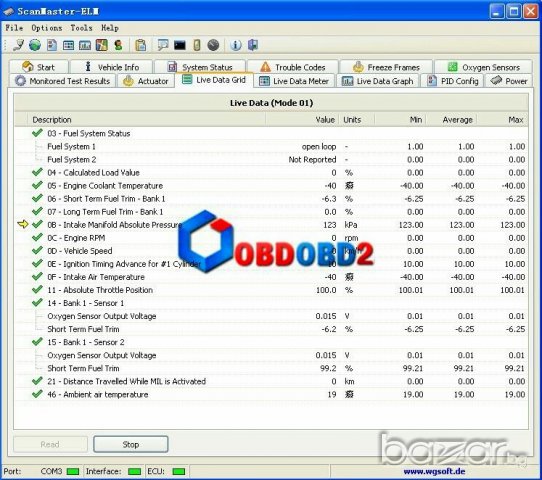542x480 pixels.
Task: Toggle checkmark for 05 - Engine Coolant Temperature
Action: point(37,185)
